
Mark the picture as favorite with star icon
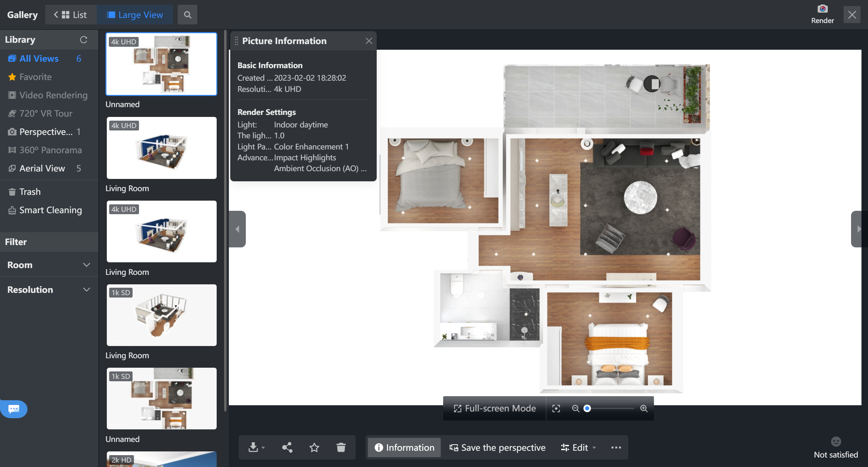(314, 447)
